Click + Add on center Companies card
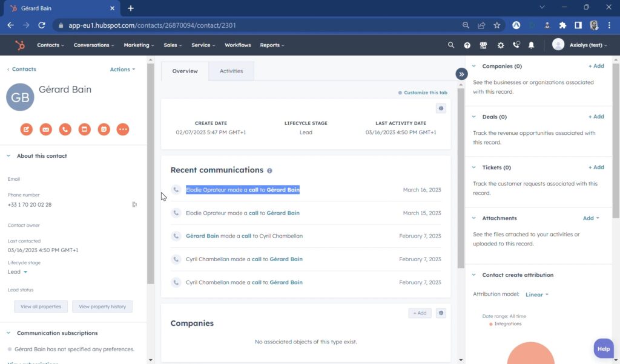The width and height of the screenshot is (620, 364). pos(420,313)
